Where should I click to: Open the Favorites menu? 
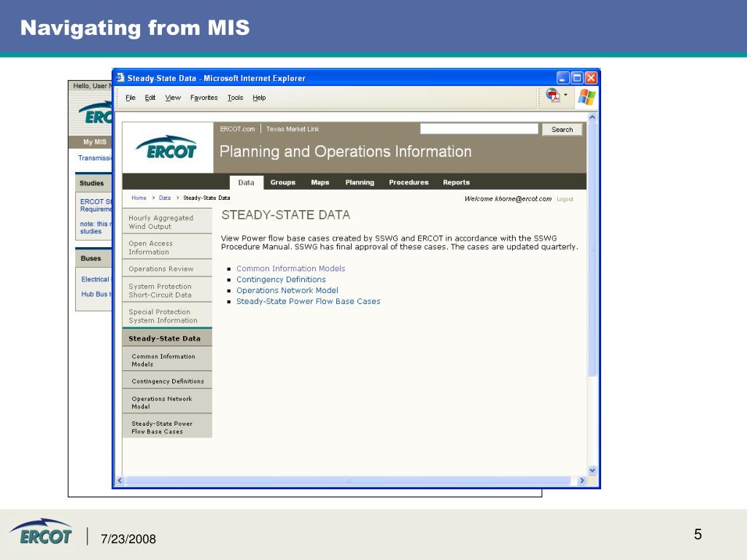(x=204, y=98)
